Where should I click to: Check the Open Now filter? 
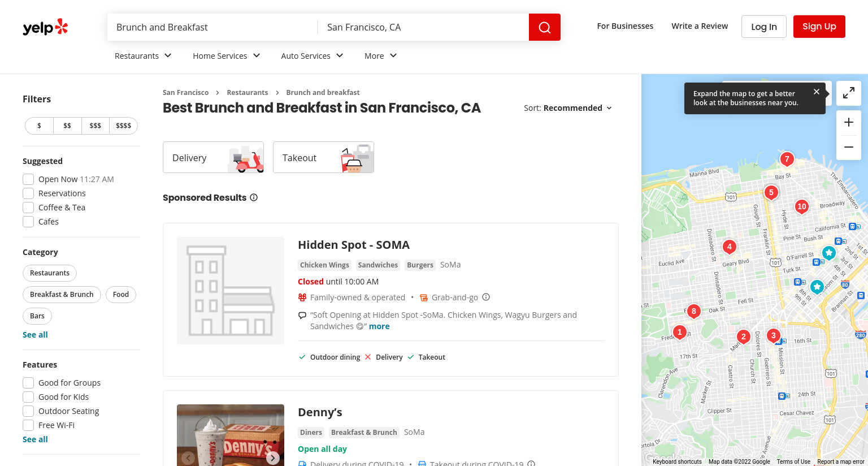click(28, 179)
